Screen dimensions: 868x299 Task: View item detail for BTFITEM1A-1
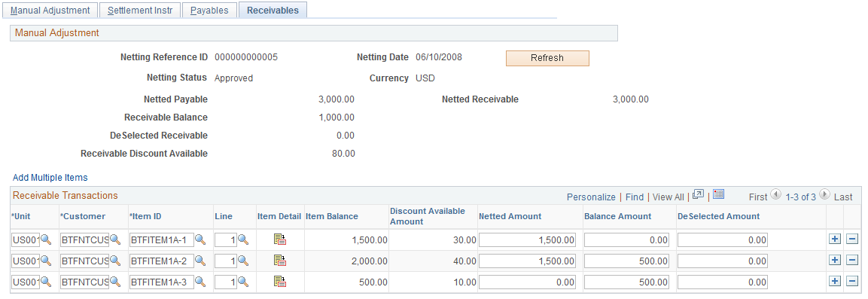(x=280, y=240)
